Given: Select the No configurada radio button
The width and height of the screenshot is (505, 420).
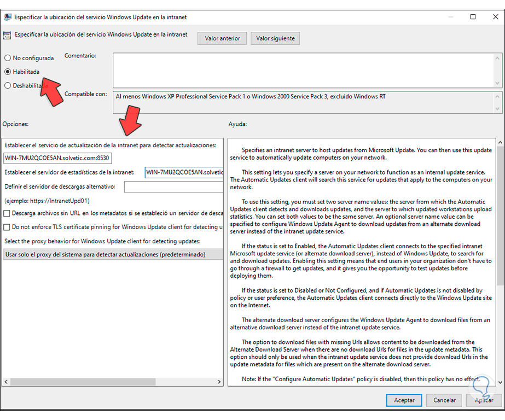Looking at the screenshot, I should coord(8,58).
